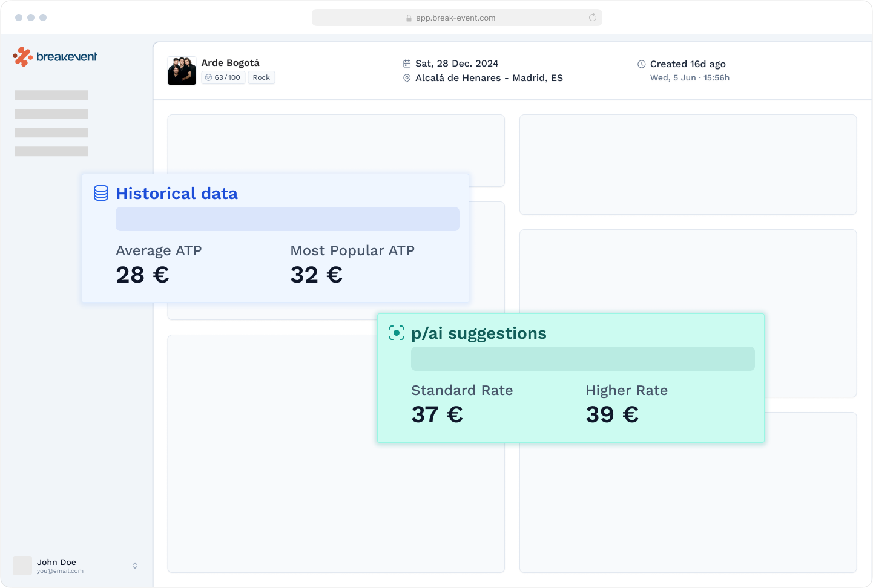Click the Most Popular ATP label
Image resolution: width=873 pixels, height=588 pixels.
352,250
